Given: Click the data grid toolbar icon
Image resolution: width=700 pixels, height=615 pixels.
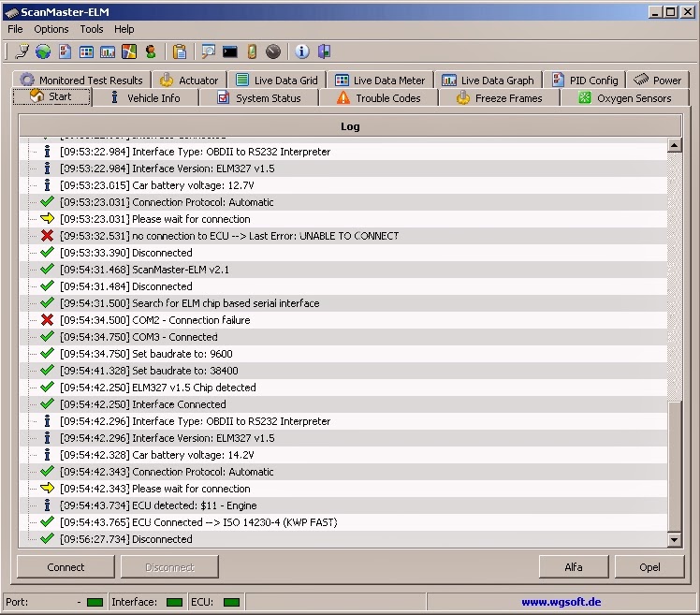Looking at the screenshot, I should [86, 51].
